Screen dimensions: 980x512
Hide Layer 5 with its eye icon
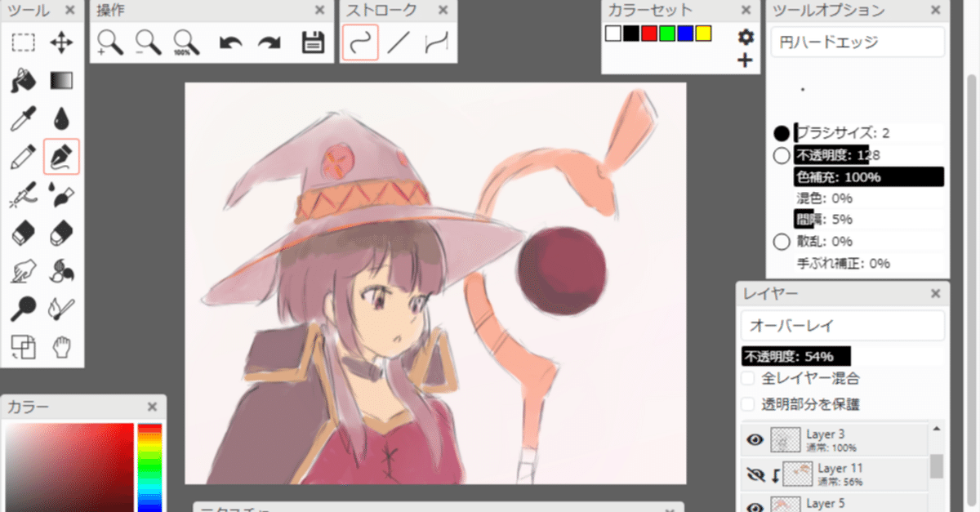tap(755, 506)
